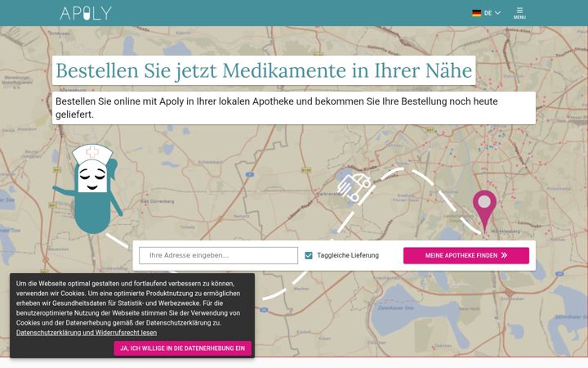Click the German flag icon
The width and height of the screenshot is (588, 368).
(x=476, y=13)
